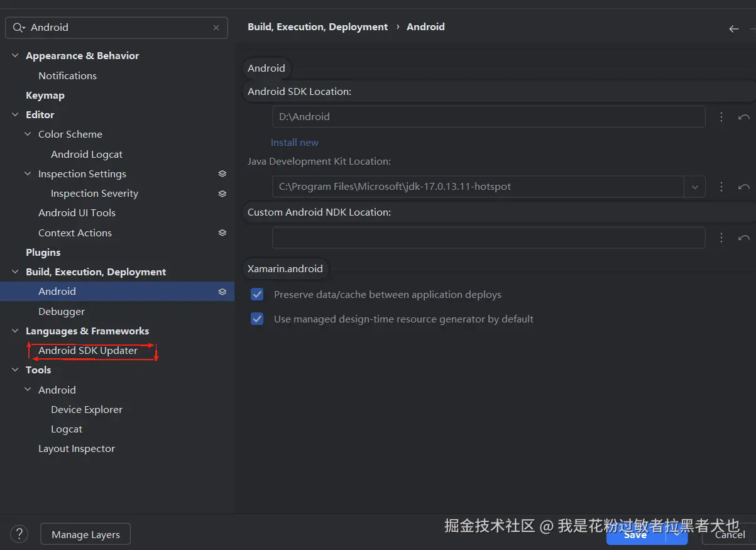Select Device Explorer settings
The image size is (756, 550).
point(87,410)
